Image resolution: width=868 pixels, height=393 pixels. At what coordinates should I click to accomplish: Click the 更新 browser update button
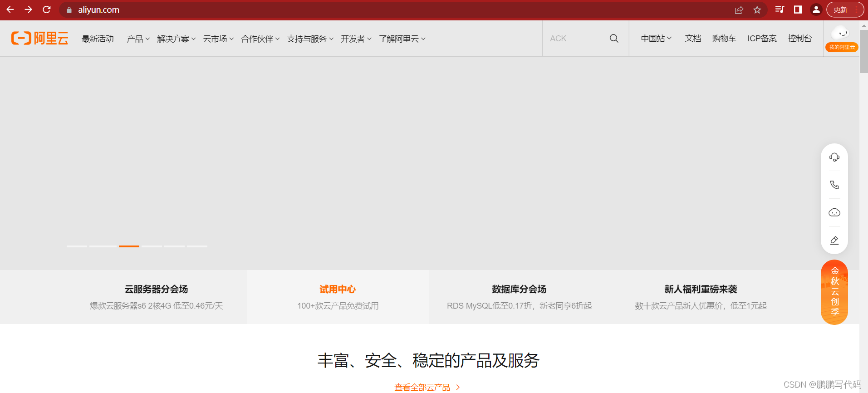[x=845, y=10]
